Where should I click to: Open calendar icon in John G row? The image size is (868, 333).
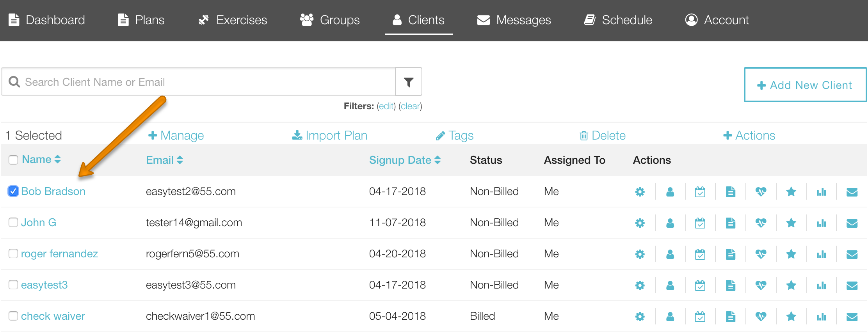point(700,223)
